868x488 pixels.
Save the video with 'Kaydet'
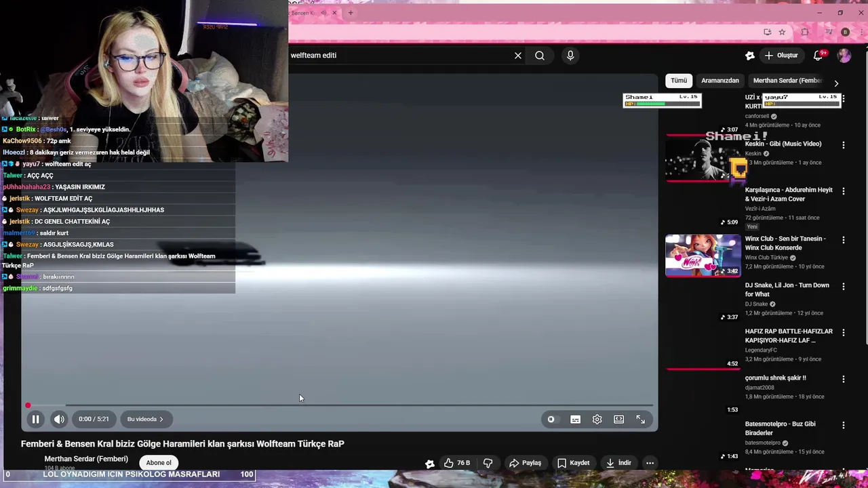574,463
